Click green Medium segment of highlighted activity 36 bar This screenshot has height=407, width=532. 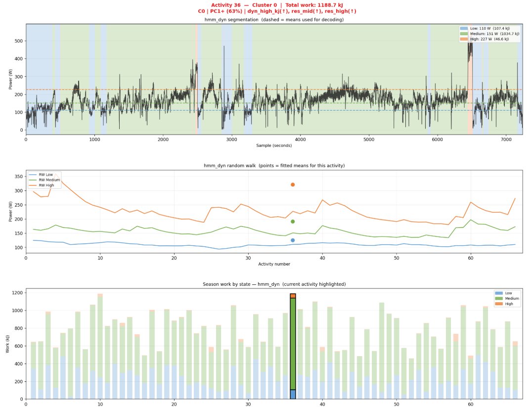[293, 344]
